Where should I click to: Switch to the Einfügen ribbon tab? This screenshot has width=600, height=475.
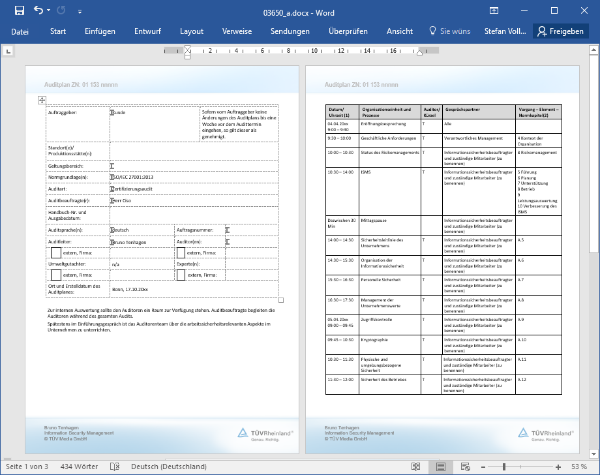(100, 31)
